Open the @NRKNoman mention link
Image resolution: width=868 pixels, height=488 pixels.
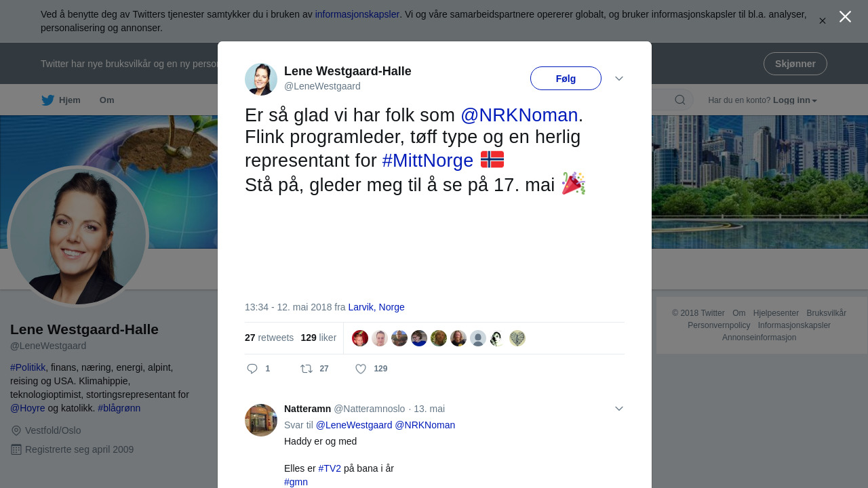point(519,115)
